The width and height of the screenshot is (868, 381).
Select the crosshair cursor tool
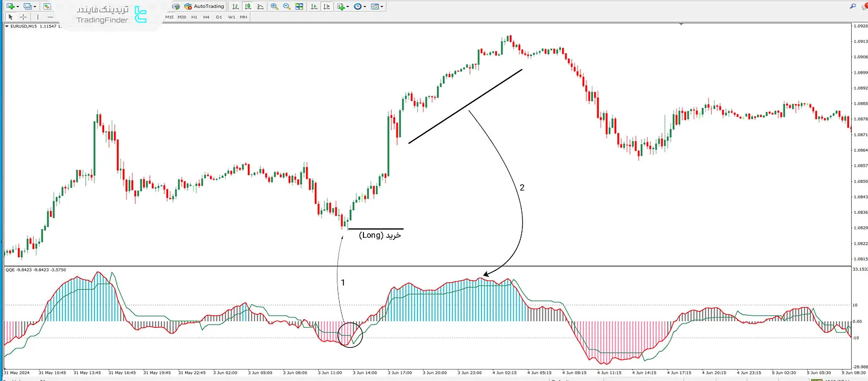click(23, 17)
